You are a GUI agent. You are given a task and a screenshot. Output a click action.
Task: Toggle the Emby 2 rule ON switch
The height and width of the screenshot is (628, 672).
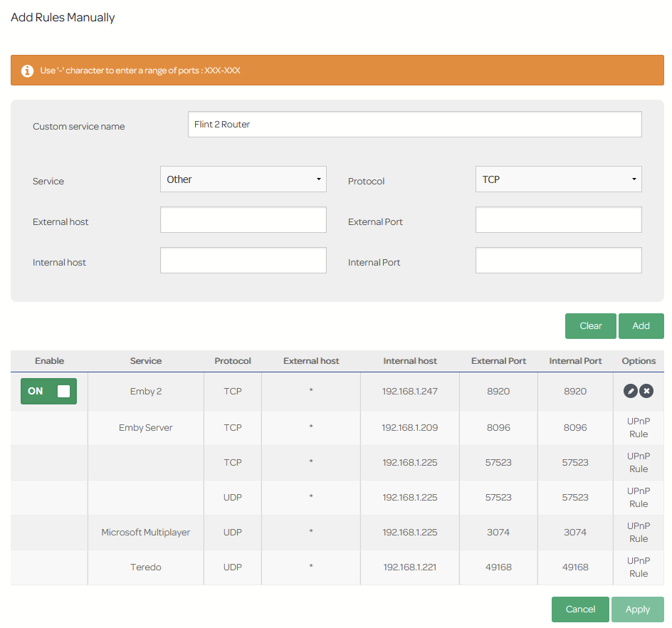[48, 391]
